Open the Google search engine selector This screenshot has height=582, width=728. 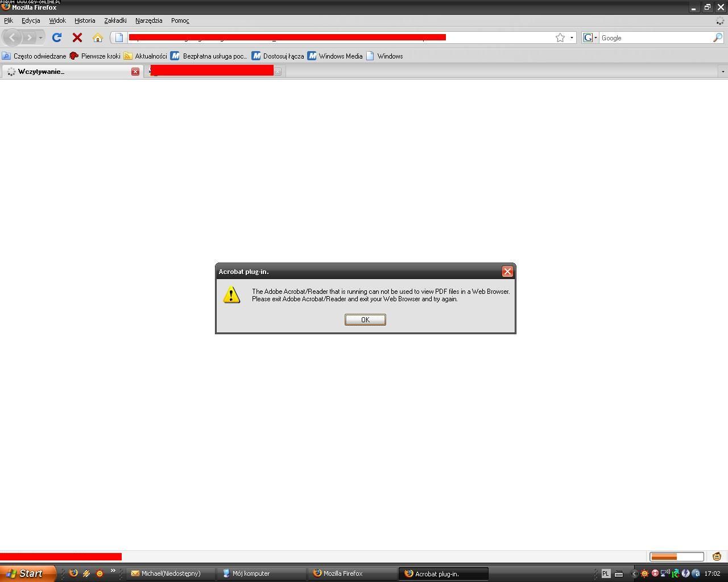[590, 38]
